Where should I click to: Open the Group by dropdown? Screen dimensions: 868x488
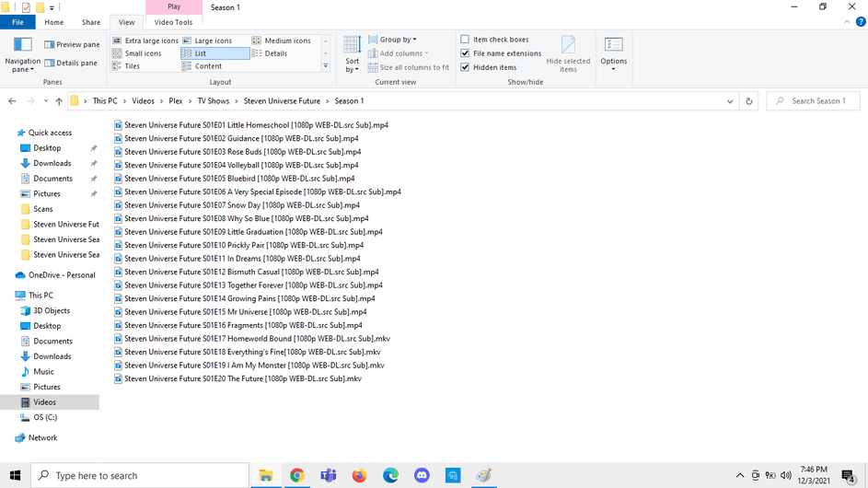click(x=392, y=40)
